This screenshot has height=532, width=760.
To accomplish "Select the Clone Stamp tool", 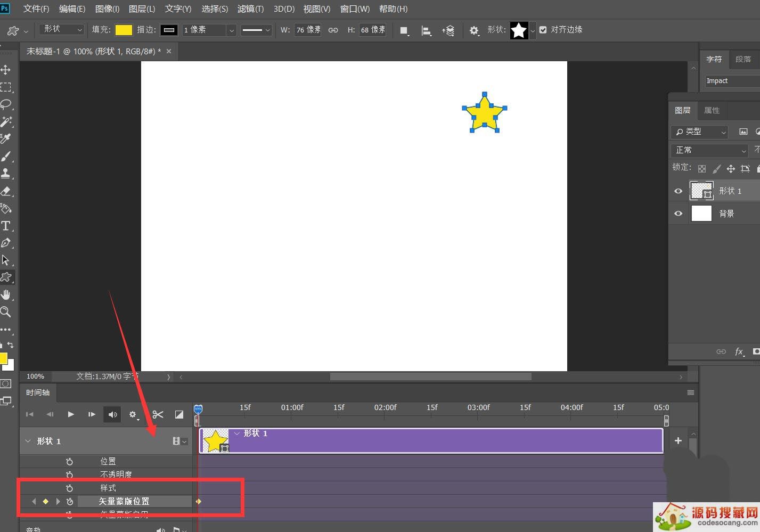I will (x=6, y=173).
